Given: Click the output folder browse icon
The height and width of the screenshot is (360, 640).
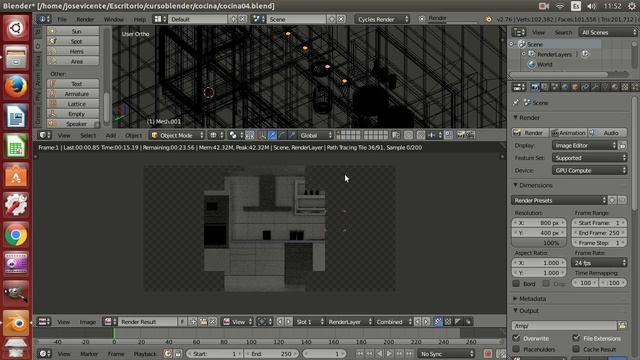Looking at the screenshot, I should [x=622, y=325].
